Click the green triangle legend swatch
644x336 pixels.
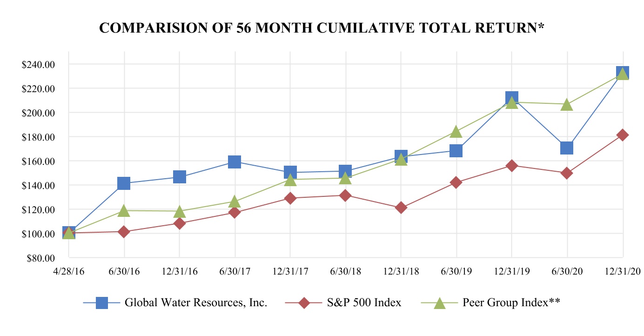point(439,303)
